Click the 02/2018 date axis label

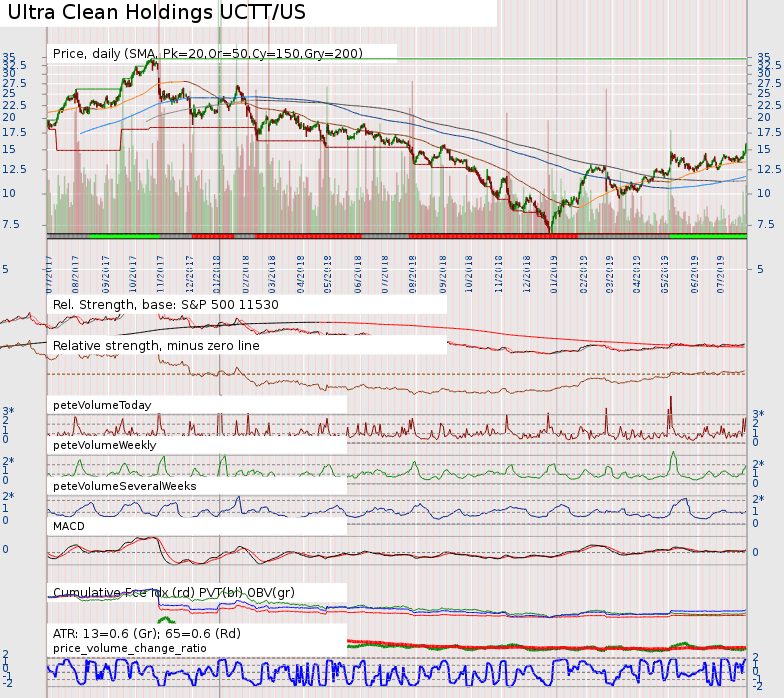click(x=246, y=274)
